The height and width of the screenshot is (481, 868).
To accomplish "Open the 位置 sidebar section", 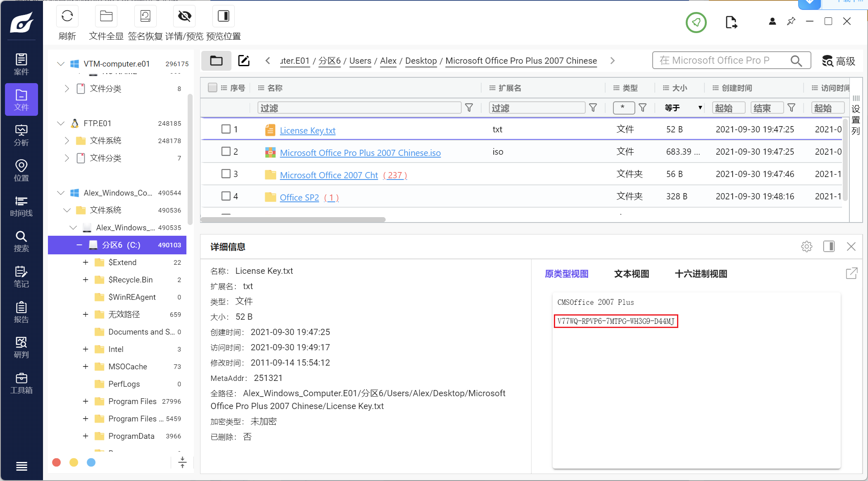I will click(x=21, y=170).
